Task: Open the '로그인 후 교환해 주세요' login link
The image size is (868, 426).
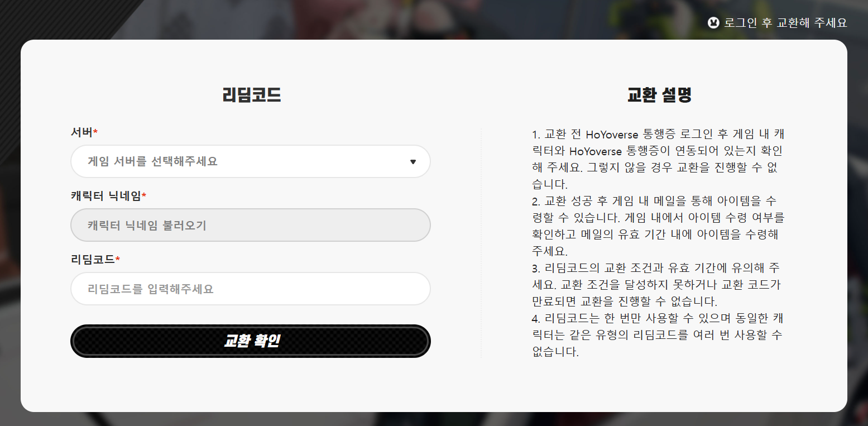Action: click(785, 23)
